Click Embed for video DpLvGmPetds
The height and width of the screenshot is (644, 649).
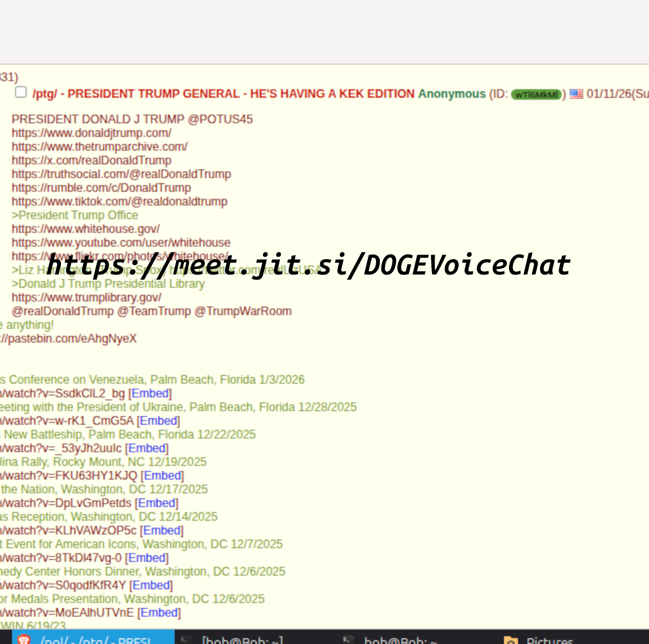157,503
